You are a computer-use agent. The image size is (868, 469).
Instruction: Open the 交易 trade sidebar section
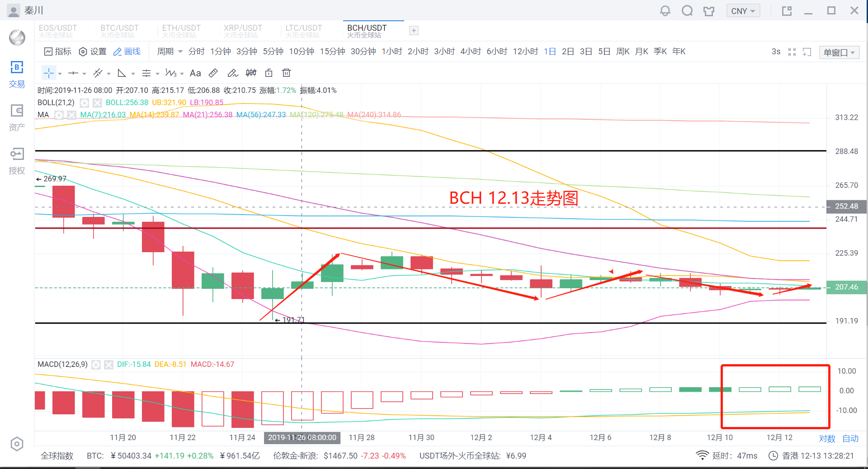tap(17, 75)
